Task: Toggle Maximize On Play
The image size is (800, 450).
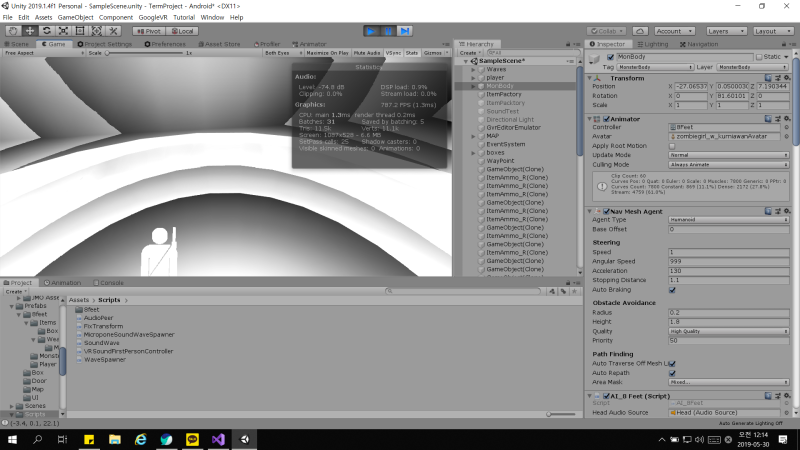Action: (327, 53)
